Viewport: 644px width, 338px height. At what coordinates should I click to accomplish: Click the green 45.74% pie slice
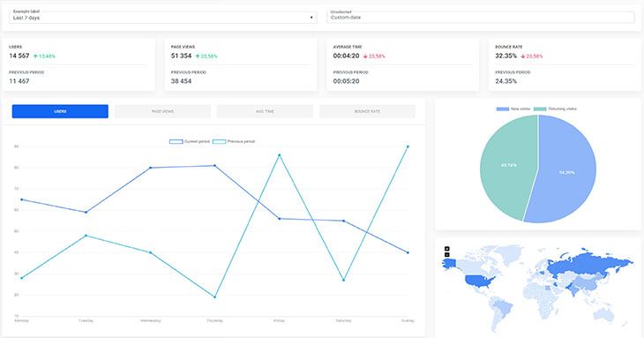point(508,165)
